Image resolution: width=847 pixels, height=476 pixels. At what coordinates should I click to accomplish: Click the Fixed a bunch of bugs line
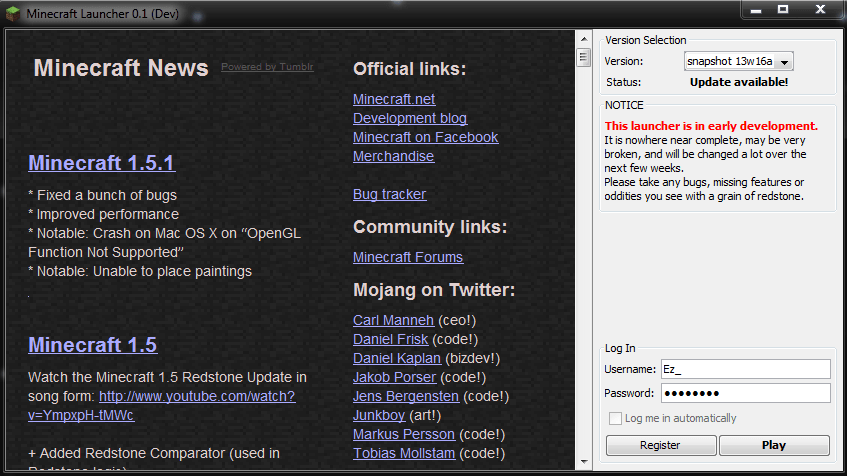tap(103, 195)
